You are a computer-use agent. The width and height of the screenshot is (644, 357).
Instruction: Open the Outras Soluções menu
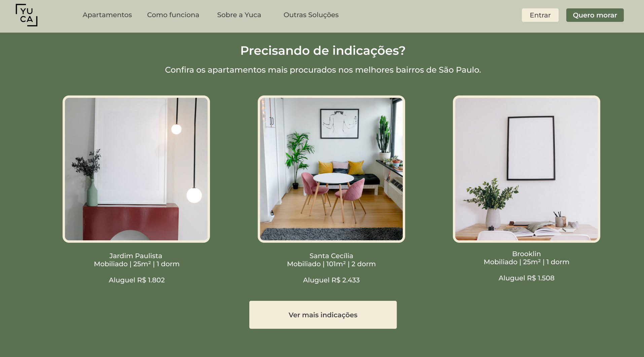(311, 15)
